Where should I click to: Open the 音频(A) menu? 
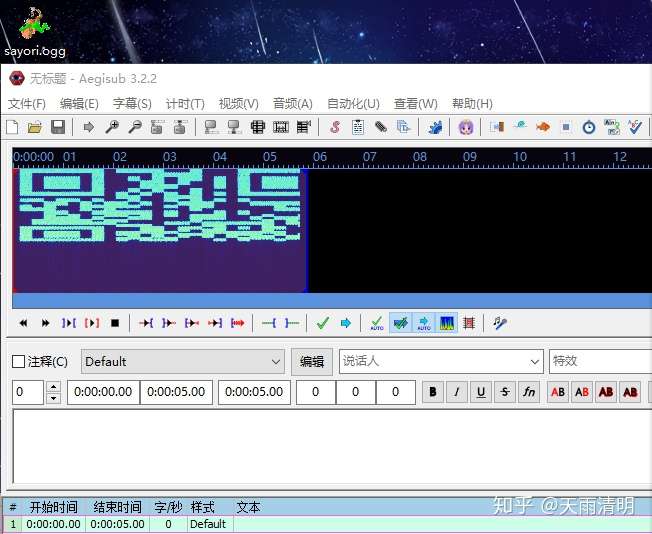293,104
